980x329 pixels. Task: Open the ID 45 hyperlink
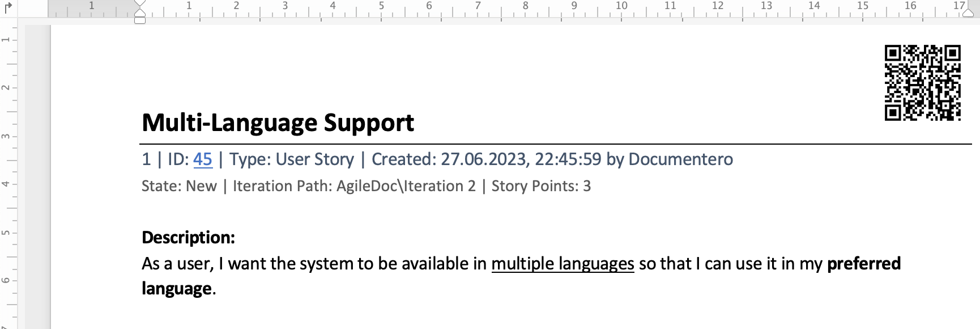pyautogui.click(x=202, y=159)
